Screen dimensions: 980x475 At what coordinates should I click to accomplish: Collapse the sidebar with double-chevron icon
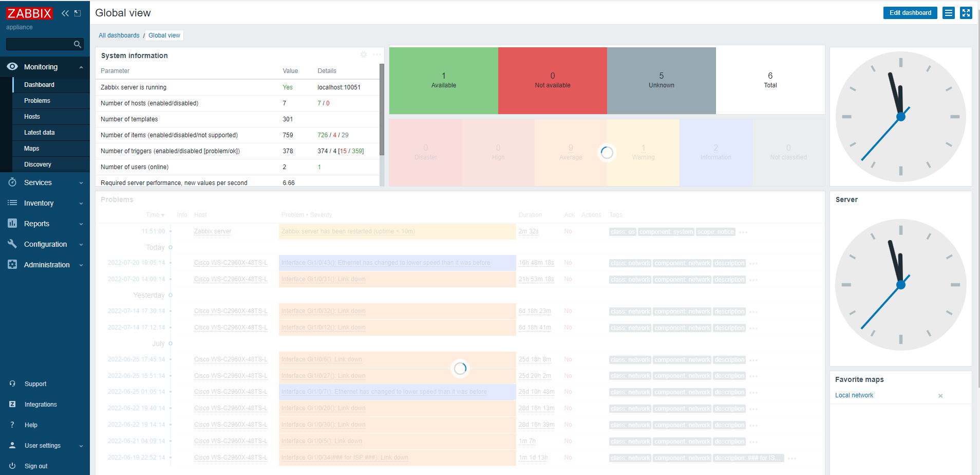click(65, 13)
